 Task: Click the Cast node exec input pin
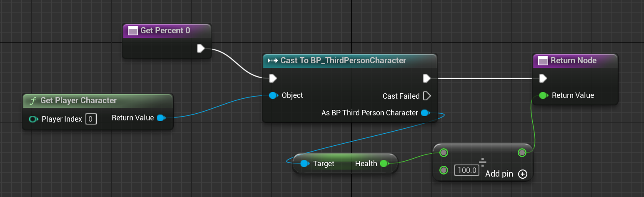coord(273,78)
